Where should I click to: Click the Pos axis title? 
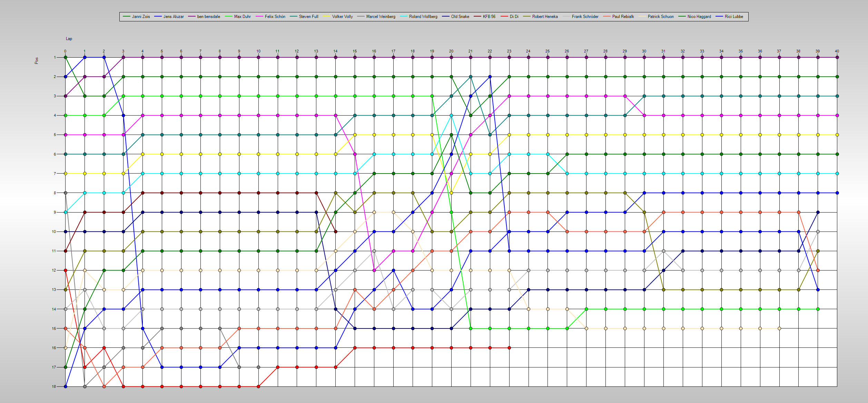(x=37, y=61)
